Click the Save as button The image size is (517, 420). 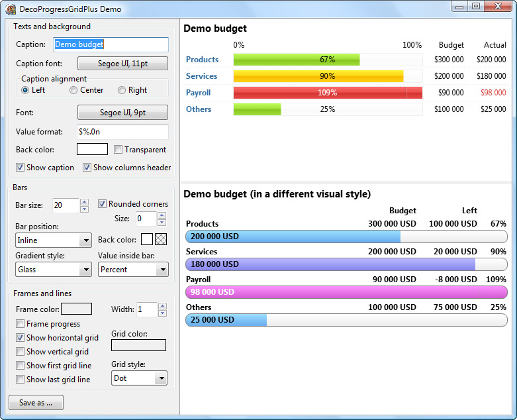click(36, 403)
